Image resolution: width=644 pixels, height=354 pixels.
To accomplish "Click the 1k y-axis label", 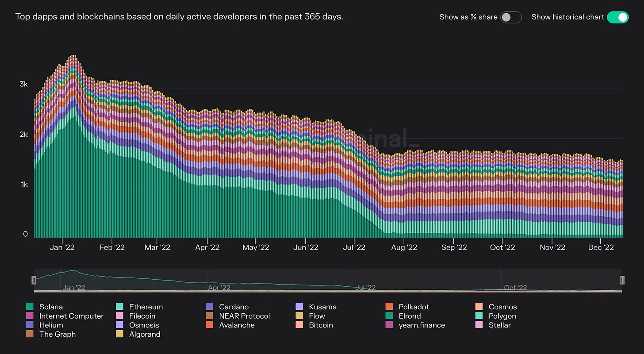I will pos(24,184).
